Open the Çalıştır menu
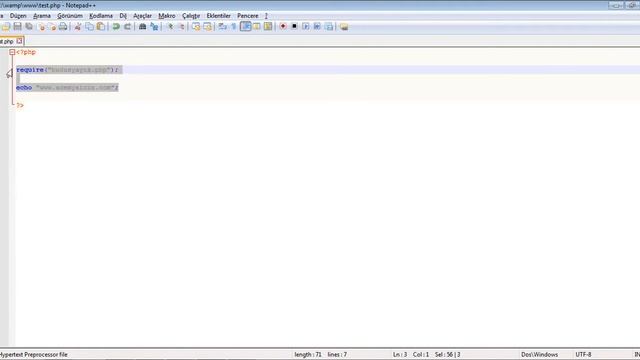This screenshot has width=640, height=360. [x=191, y=16]
